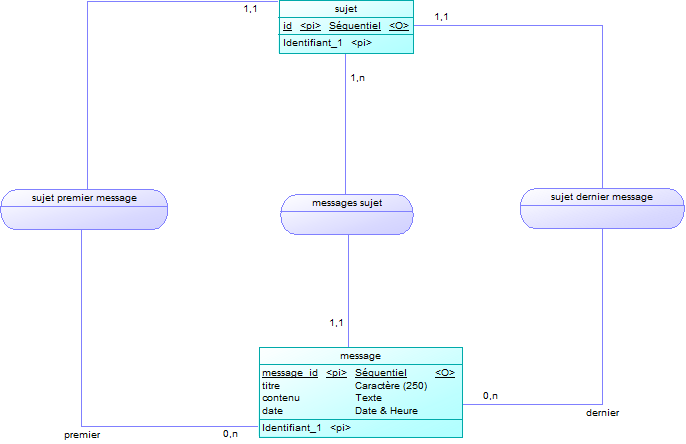
Task: Click the message_id attribute
Action: click(x=289, y=373)
